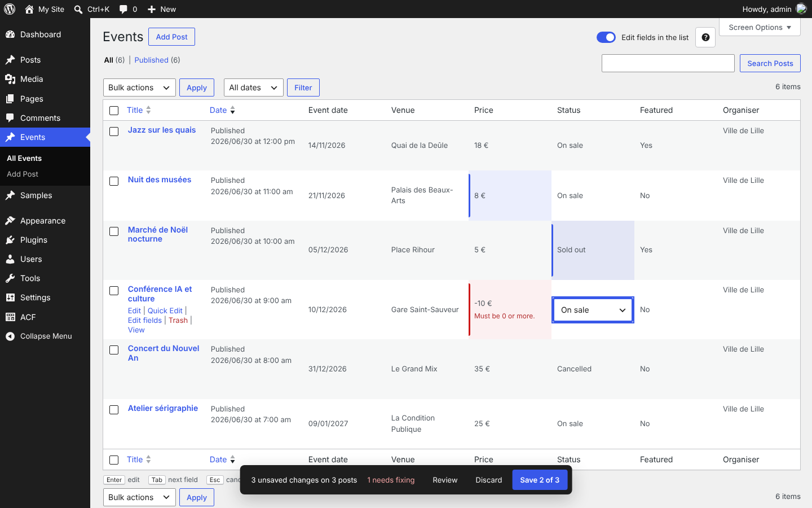Collapse the admin menu

(45, 336)
